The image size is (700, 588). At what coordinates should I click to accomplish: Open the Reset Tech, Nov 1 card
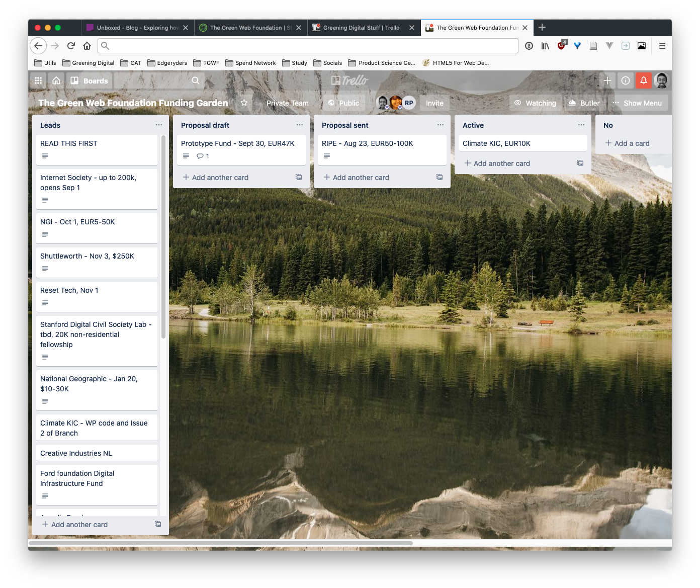(x=97, y=296)
